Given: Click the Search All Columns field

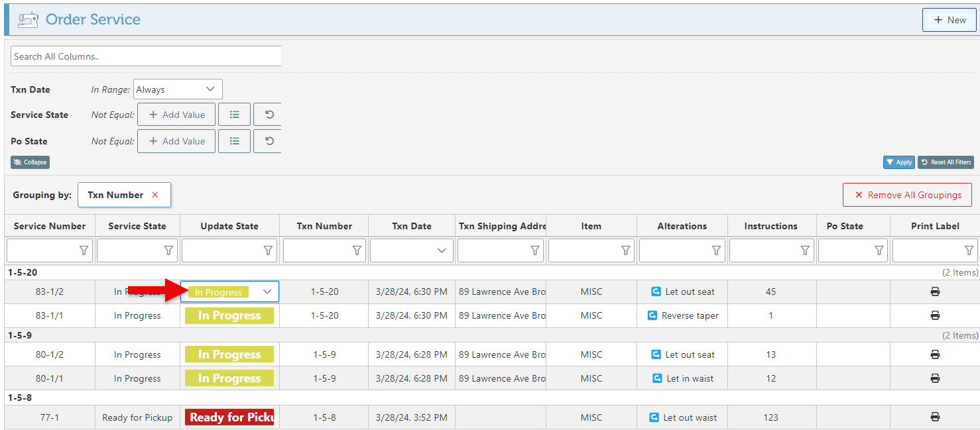Looking at the screenshot, I should tap(146, 56).
